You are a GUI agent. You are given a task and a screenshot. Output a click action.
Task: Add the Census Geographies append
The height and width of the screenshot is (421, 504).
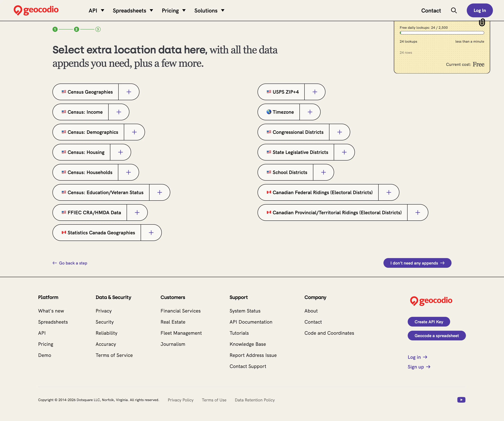tap(129, 92)
